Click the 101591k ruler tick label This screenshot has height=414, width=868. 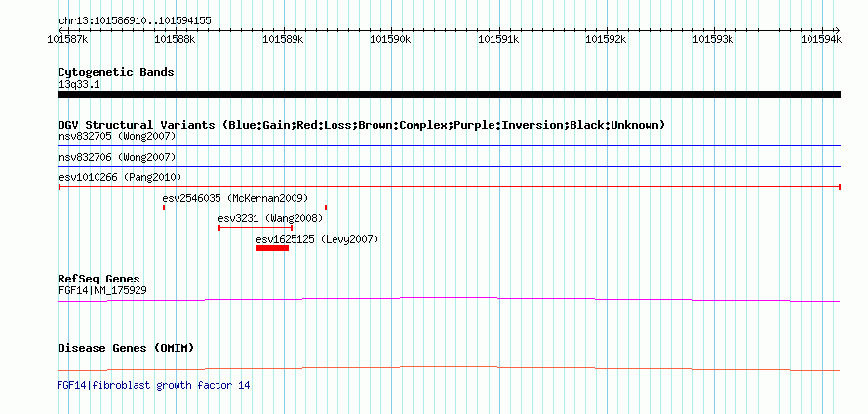click(x=498, y=39)
